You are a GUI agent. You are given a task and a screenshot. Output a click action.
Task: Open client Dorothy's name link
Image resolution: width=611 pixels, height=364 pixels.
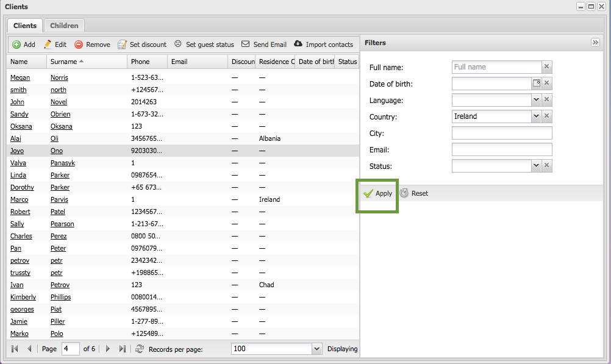click(22, 187)
